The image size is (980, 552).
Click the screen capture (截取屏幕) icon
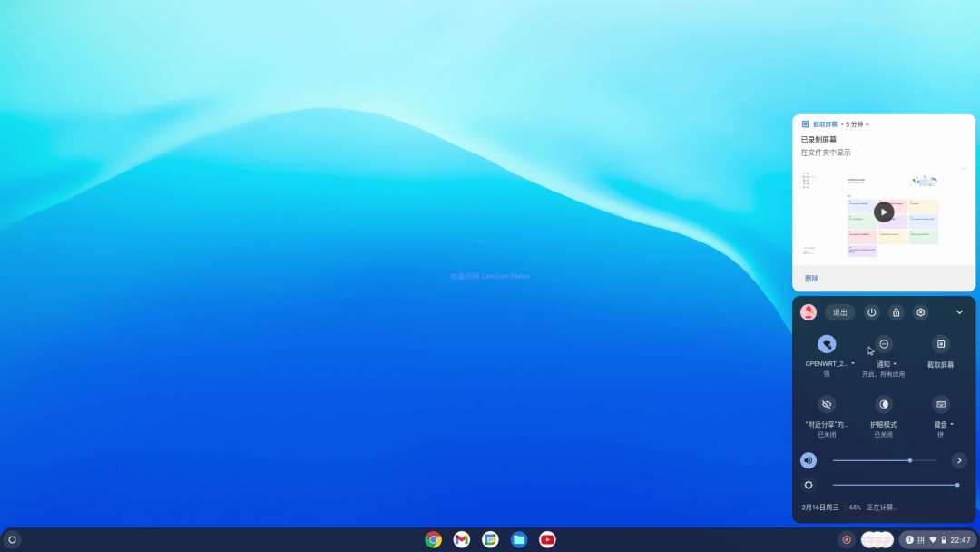pos(941,344)
